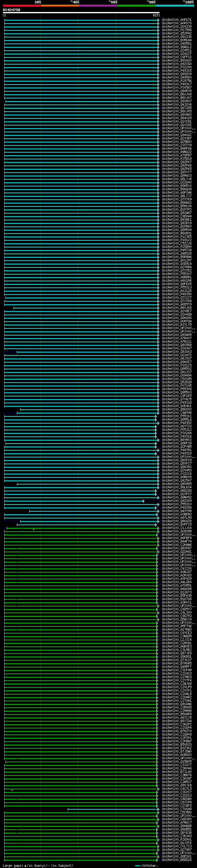Click the UniRef100_B8XJK6 label
Viewport: 197px width, 868px height.
[x=177, y=308]
